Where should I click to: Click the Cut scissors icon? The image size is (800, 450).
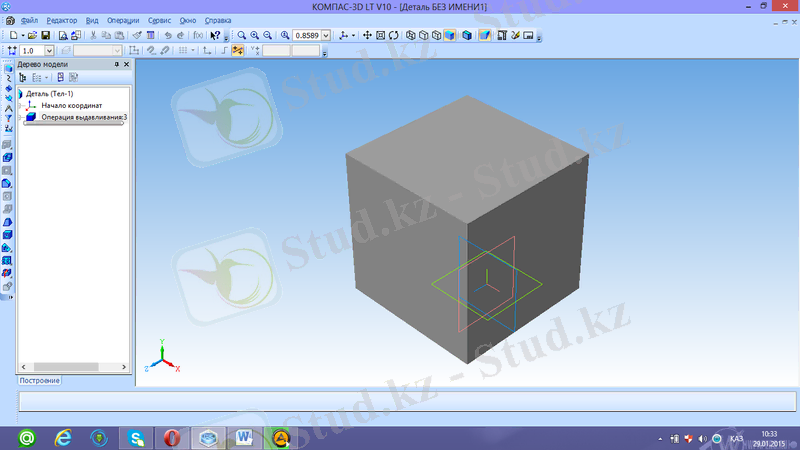[93, 35]
